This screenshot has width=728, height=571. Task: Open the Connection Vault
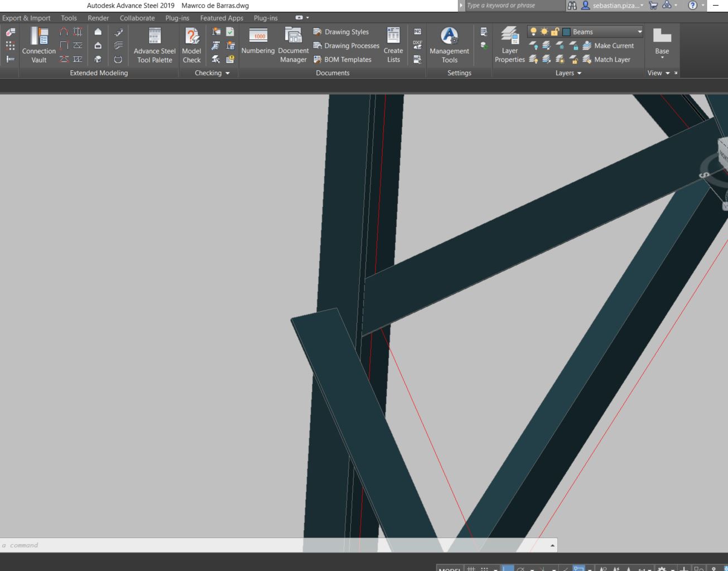coord(38,45)
